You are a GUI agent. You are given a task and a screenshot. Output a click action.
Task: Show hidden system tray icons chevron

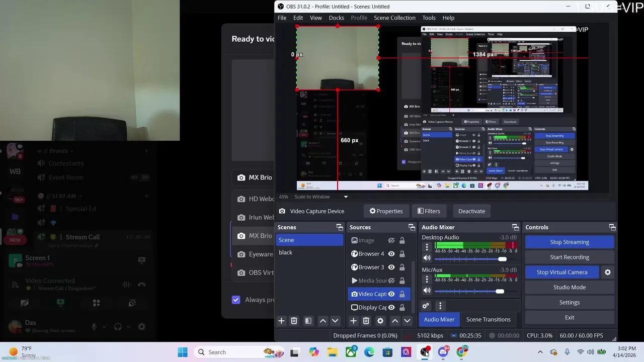[540, 352]
